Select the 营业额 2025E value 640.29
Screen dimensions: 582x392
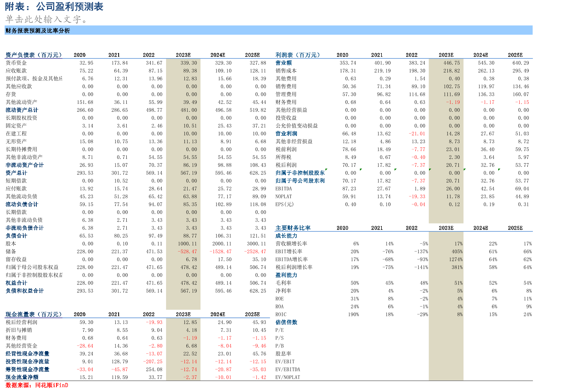pyautogui.click(x=521, y=63)
